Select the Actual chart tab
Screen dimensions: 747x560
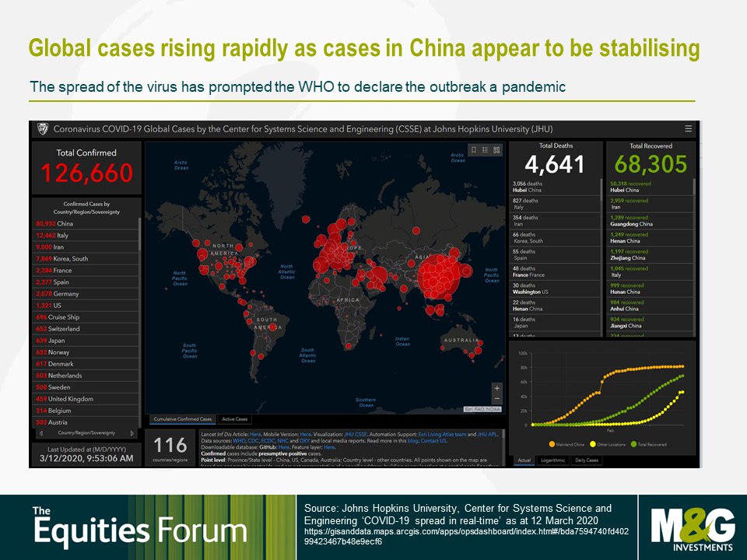tap(524, 460)
